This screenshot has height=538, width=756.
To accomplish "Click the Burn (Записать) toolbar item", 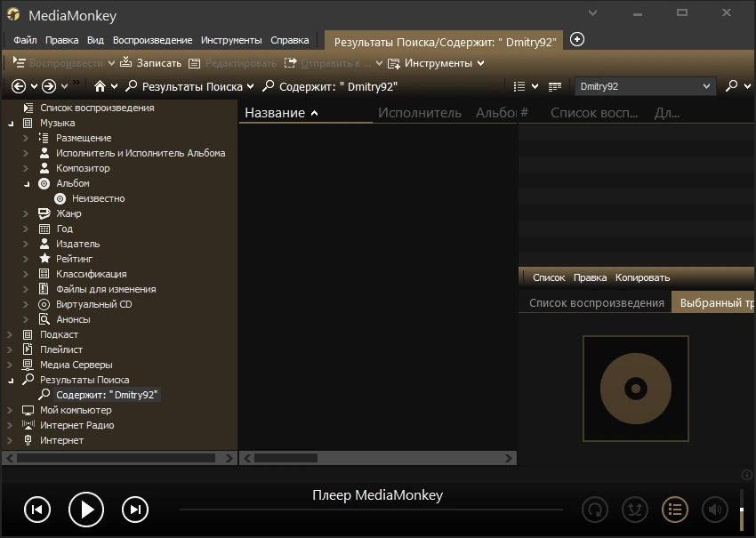I will point(150,63).
